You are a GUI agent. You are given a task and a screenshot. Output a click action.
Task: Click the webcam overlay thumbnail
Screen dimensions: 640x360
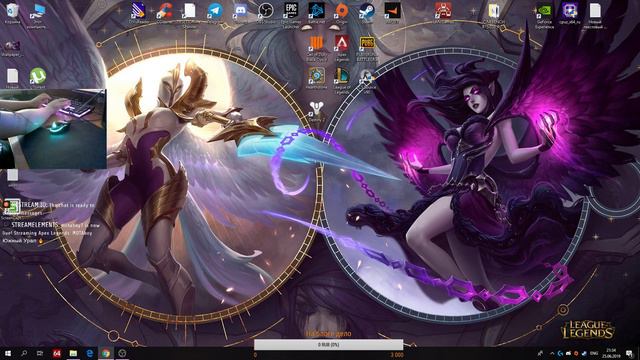tap(53, 129)
